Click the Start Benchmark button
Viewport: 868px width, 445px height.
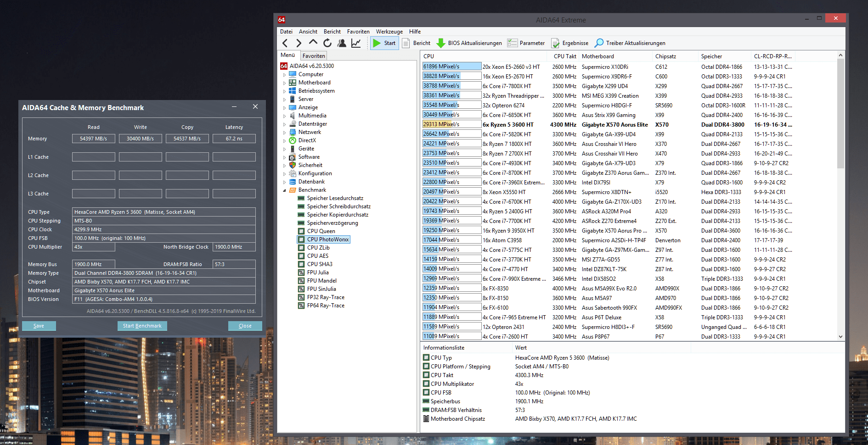(x=142, y=326)
